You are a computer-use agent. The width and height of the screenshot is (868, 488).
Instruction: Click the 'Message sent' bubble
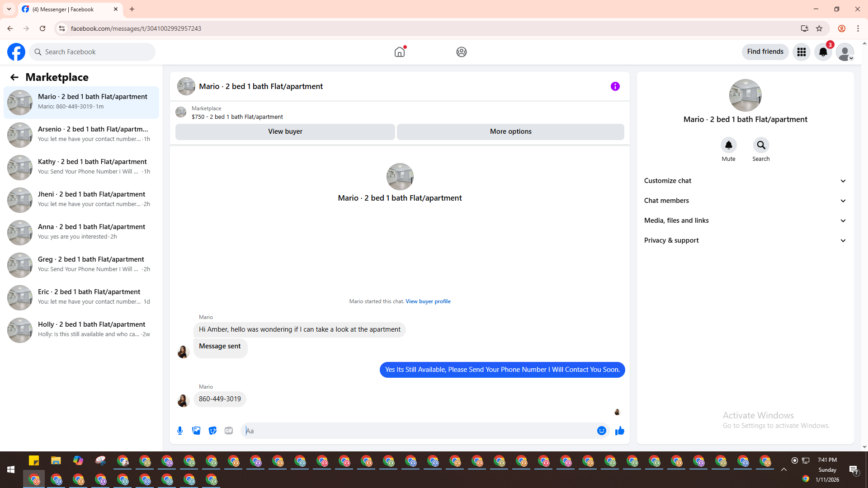coord(220,348)
